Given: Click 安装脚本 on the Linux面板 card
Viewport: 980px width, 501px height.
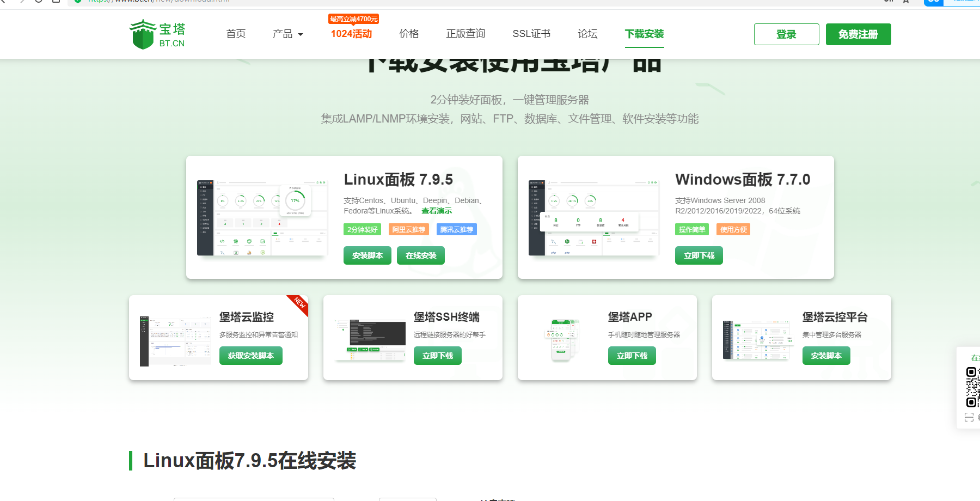Looking at the screenshot, I should point(367,255).
